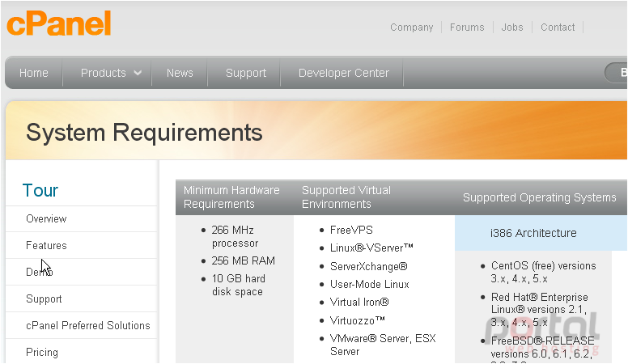Image resolution: width=628 pixels, height=364 pixels.
Task: Open Features in the Tour sidebar
Action: [x=46, y=245]
